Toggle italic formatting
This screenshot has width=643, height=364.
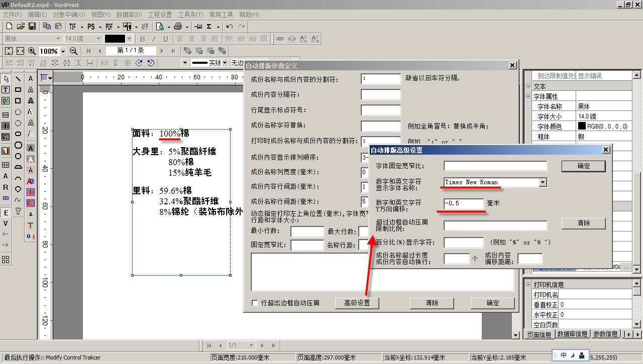pos(154,39)
